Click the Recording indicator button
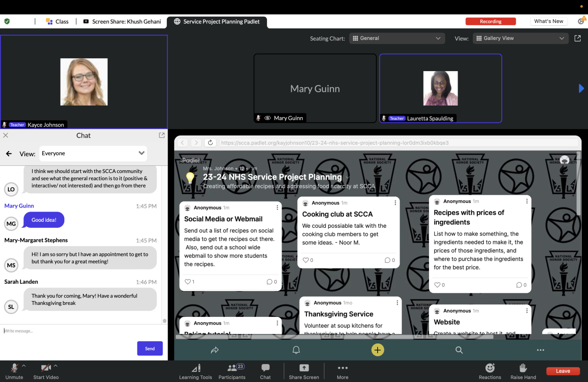The image size is (588, 382). point(491,22)
